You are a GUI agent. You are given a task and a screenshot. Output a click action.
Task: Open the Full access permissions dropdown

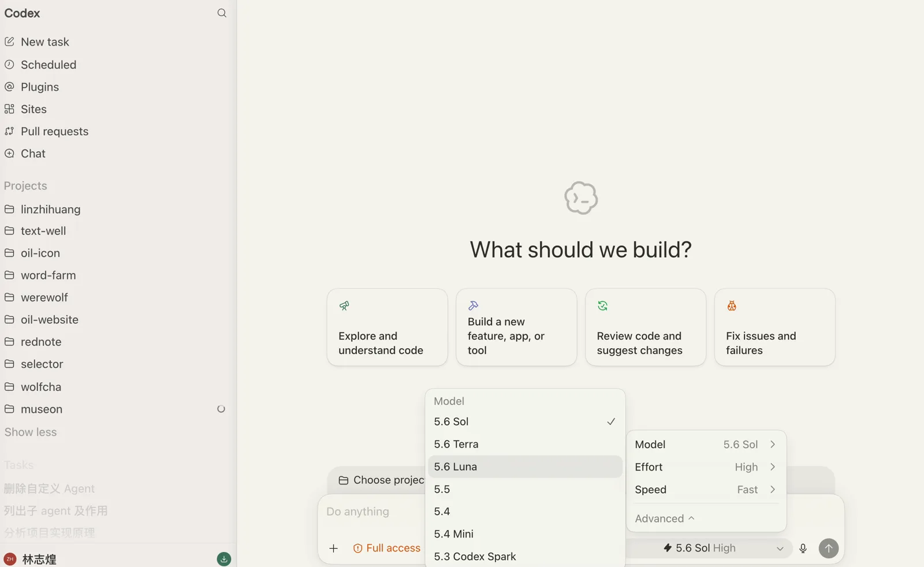387,548
